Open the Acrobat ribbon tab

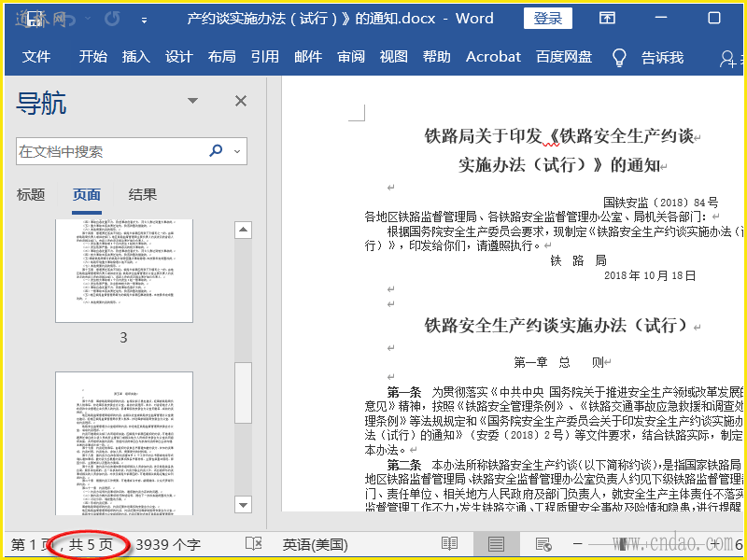pos(493,57)
